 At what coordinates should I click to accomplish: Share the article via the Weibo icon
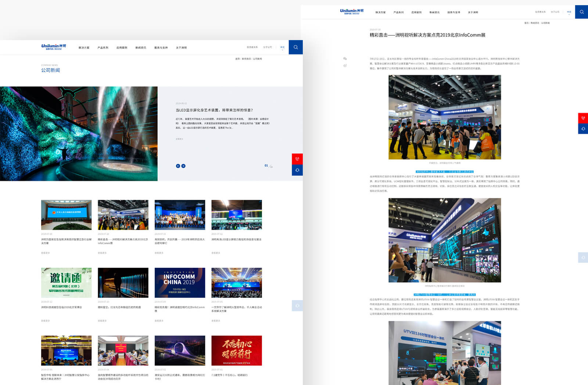[345, 65]
